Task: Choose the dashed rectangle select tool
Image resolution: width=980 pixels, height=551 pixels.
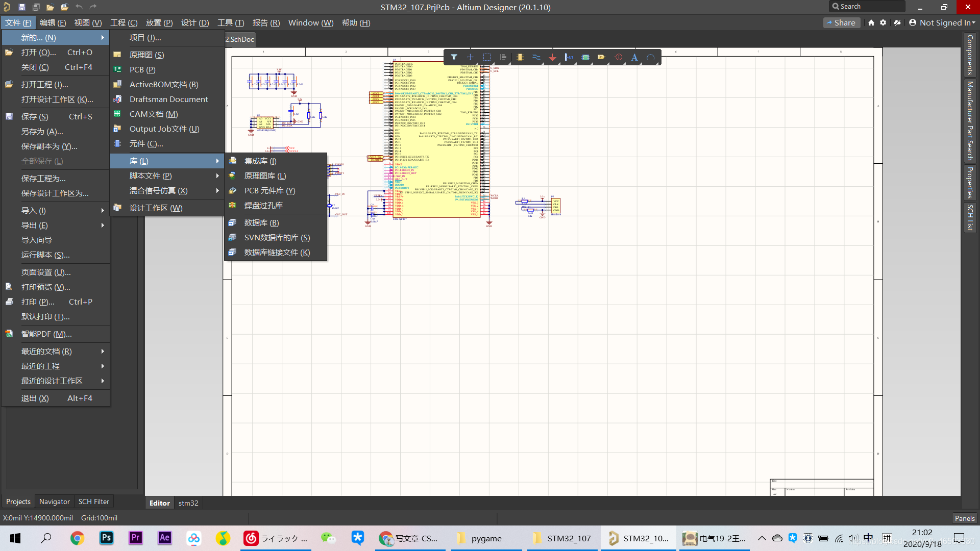Action: pyautogui.click(x=487, y=57)
